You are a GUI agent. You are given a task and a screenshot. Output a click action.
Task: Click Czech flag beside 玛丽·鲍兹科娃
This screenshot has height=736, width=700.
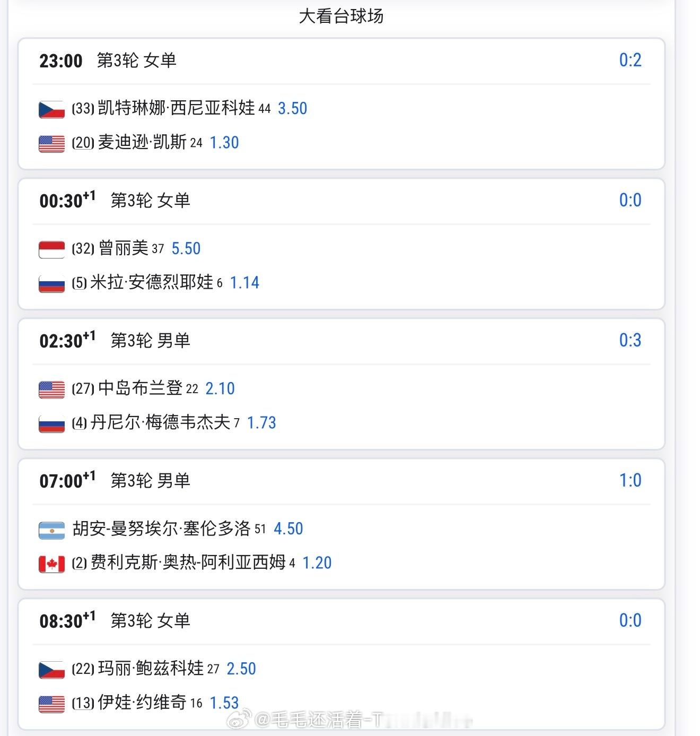[x=51, y=670]
